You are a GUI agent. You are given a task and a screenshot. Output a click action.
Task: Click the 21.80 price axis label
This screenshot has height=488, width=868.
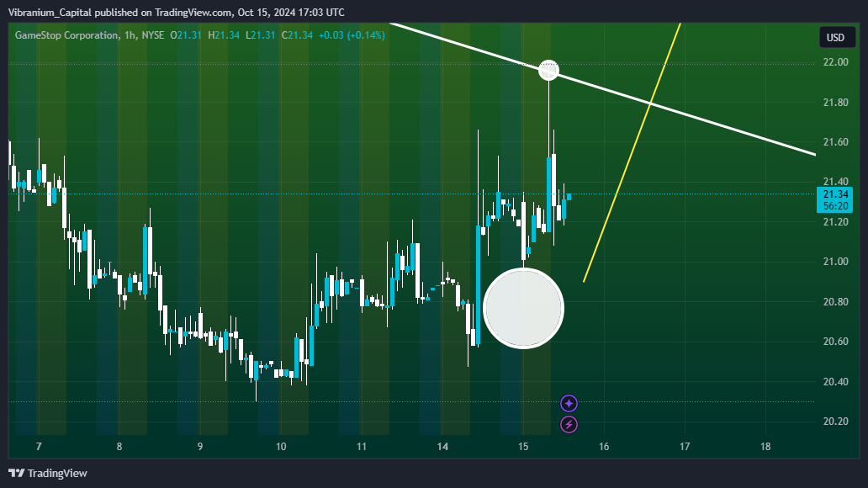[835, 103]
